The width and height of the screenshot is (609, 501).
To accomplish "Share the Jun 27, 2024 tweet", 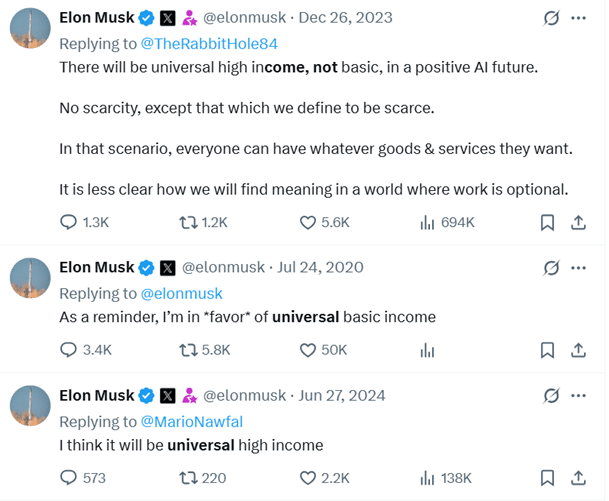I will coord(578,478).
